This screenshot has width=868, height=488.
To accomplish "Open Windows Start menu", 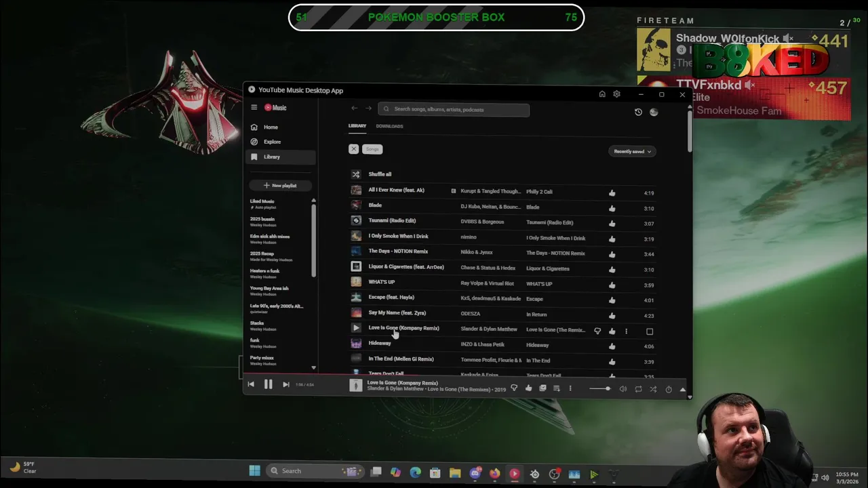I will click(x=254, y=471).
